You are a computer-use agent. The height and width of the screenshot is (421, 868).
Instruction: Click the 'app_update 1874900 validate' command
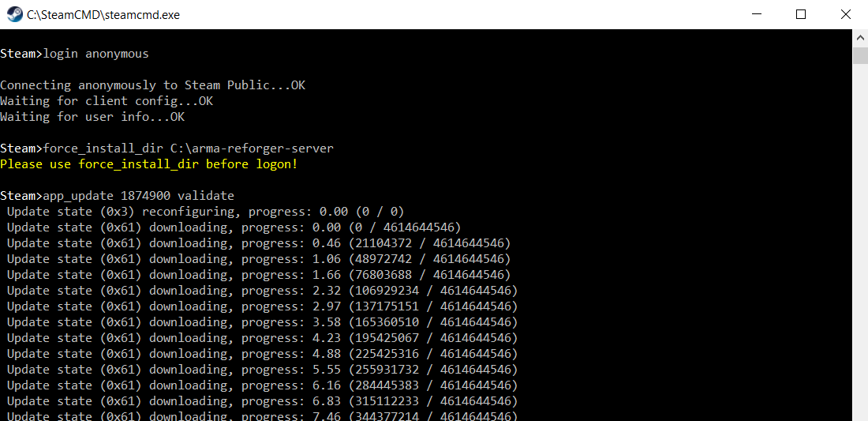tap(118, 196)
